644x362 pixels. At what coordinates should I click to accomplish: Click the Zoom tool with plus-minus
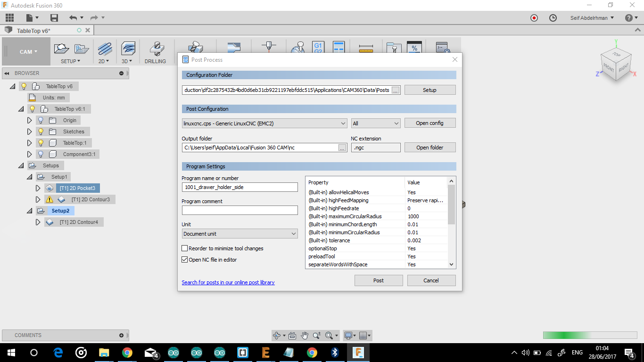317,336
